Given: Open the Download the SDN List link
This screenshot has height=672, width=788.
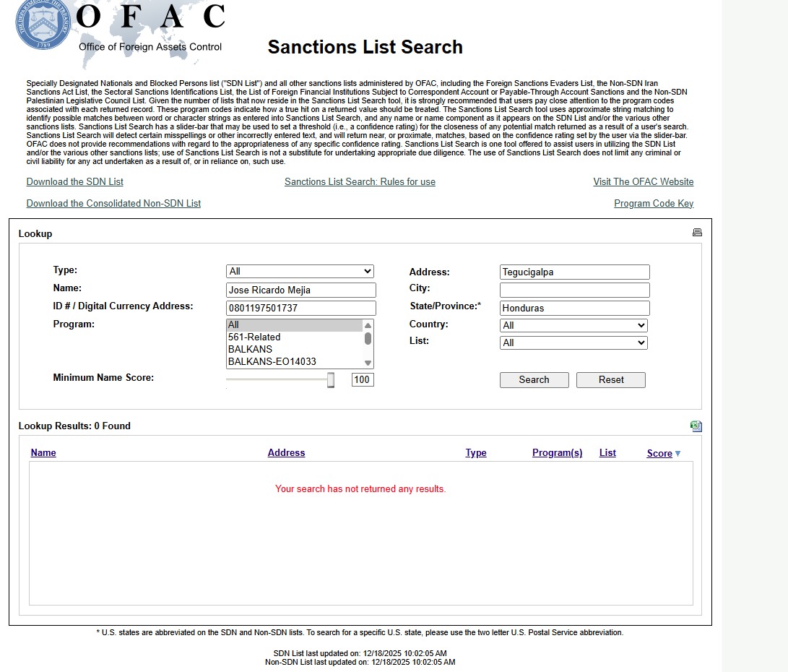Looking at the screenshot, I should [x=75, y=182].
